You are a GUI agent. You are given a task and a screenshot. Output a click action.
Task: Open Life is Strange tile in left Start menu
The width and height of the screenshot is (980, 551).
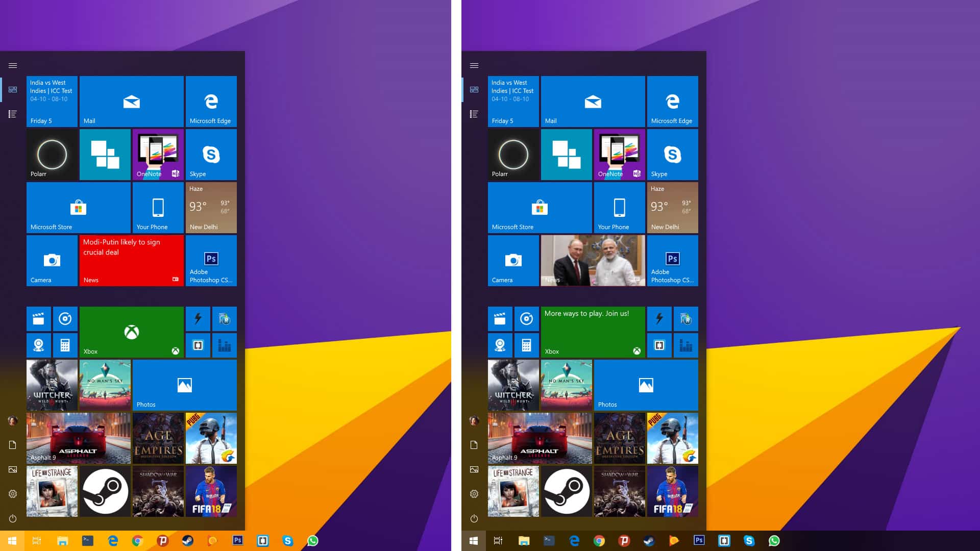click(52, 491)
